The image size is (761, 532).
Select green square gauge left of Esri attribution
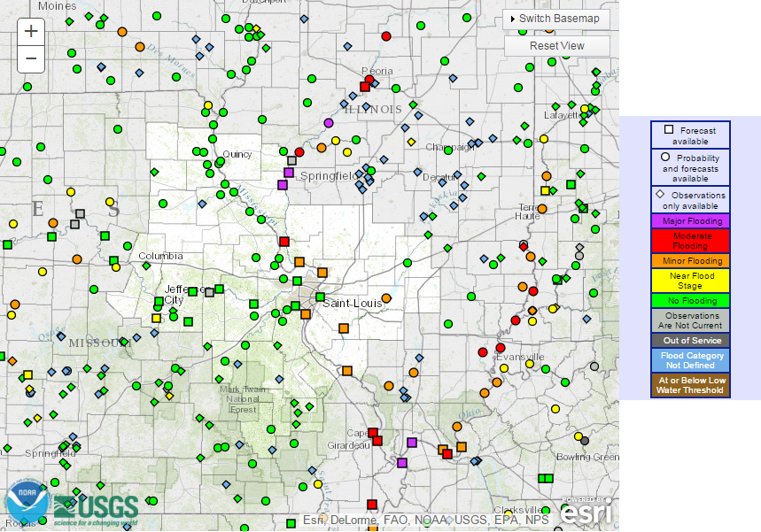pos(291,523)
